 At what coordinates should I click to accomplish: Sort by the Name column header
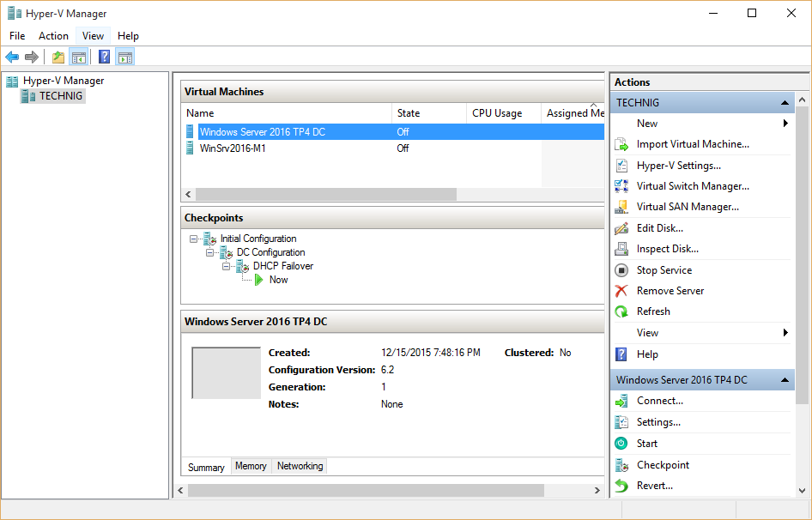point(287,113)
